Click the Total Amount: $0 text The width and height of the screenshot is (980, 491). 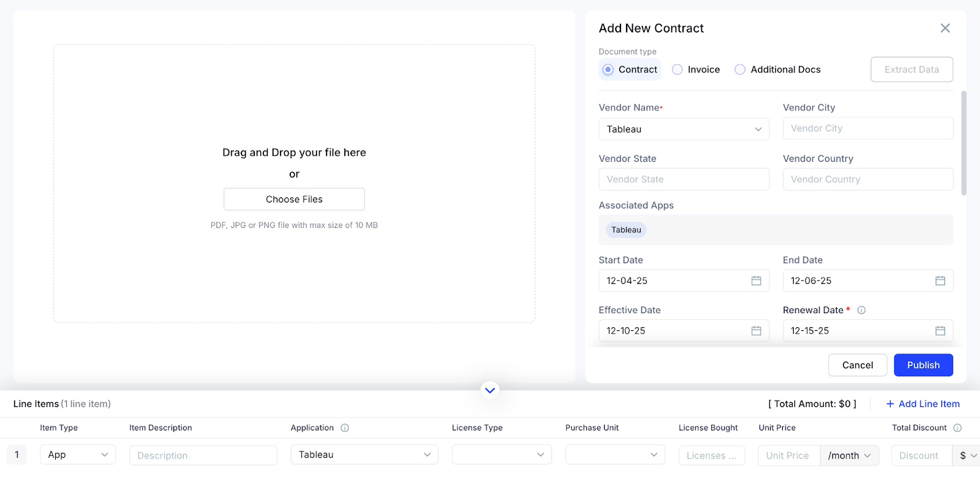[x=812, y=404]
